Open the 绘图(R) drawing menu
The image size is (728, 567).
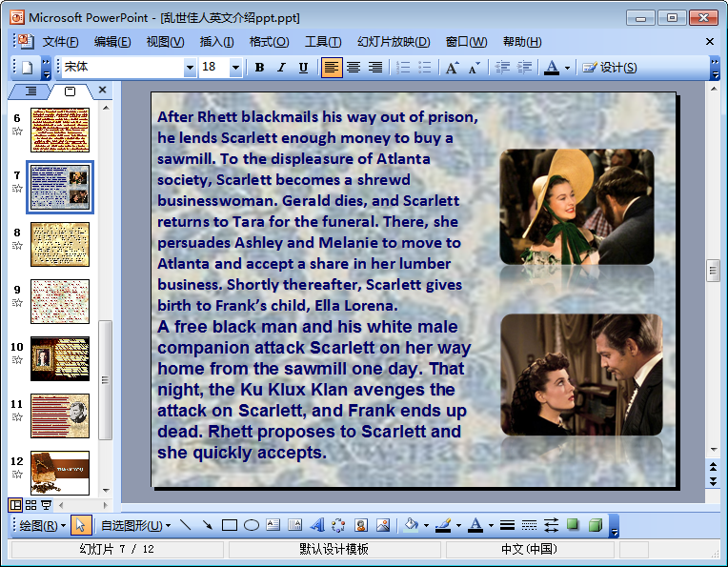(42, 526)
